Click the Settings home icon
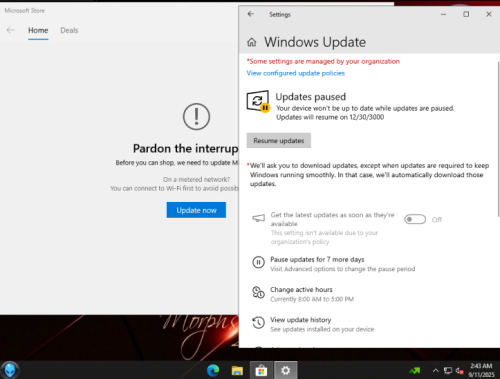This screenshot has width=500, height=379. 252,42
